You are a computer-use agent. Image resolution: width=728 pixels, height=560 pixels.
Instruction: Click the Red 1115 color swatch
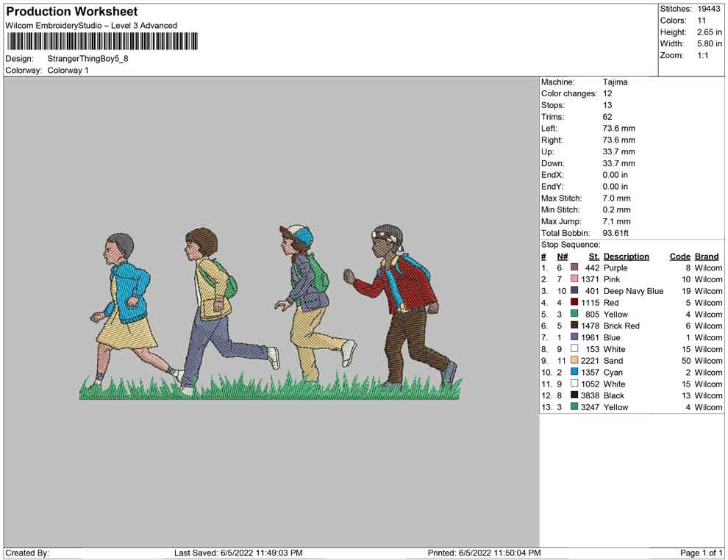[x=574, y=303]
